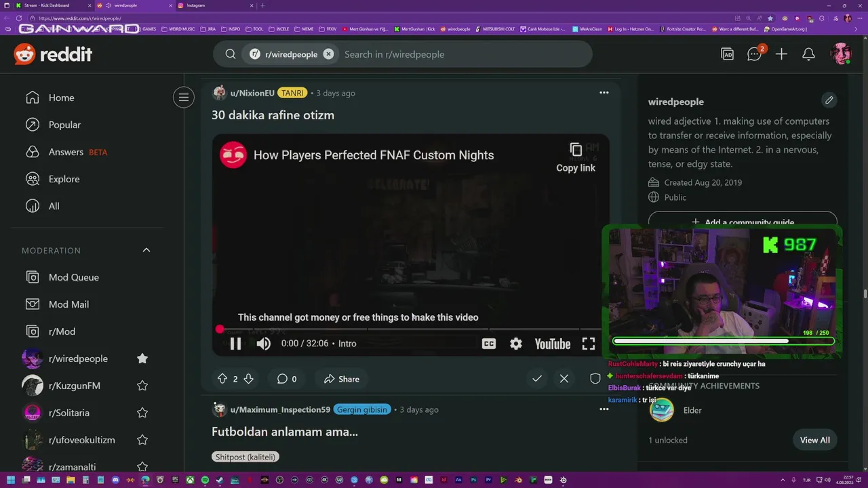Favorite r/ufoveokultizm with the star
This screenshot has width=868, height=488.
pos(142,440)
